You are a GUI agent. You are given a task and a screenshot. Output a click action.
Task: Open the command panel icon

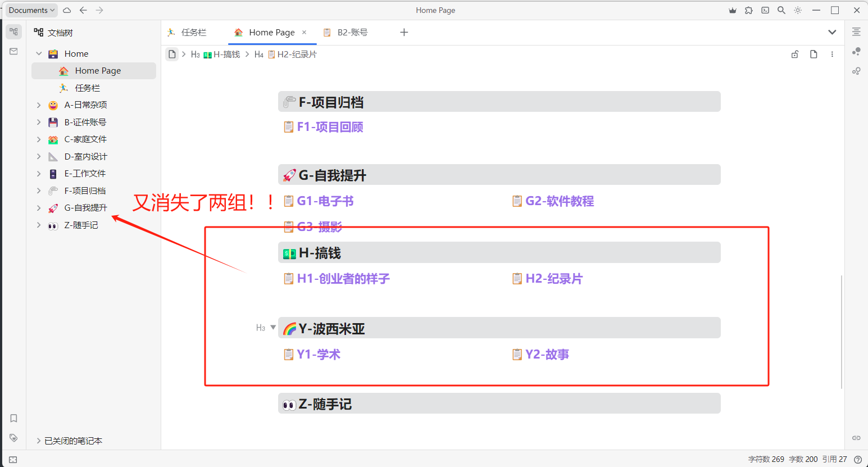[x=765, y=10]
